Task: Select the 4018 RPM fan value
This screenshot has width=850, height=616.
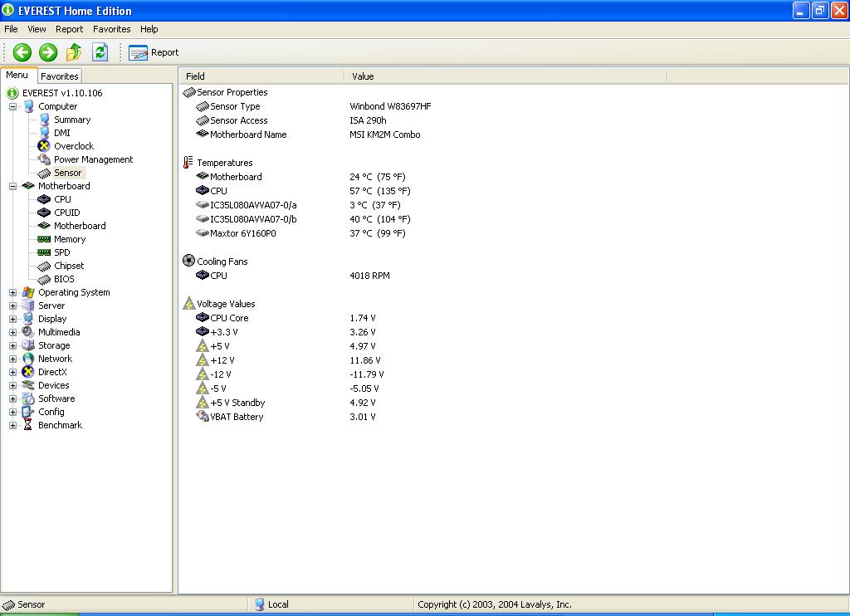Action: coord(369,276)
